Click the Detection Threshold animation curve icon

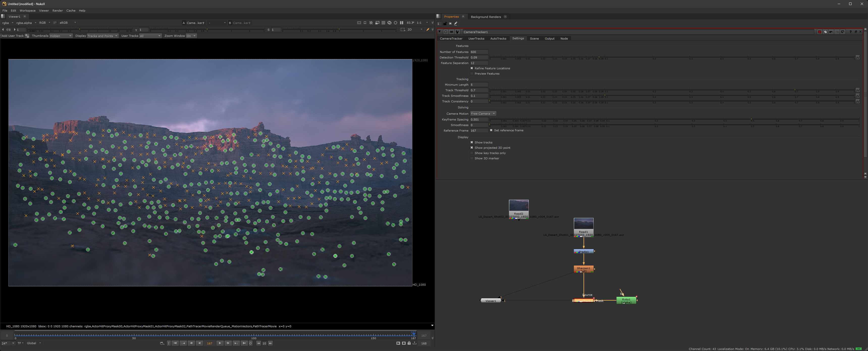click(x=858, y=57)
